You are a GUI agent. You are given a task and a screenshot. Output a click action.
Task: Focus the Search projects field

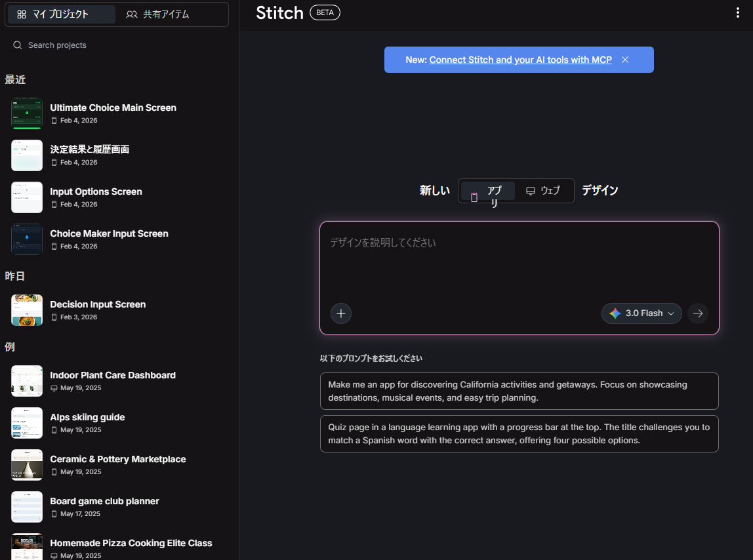[x=118, y=45]
